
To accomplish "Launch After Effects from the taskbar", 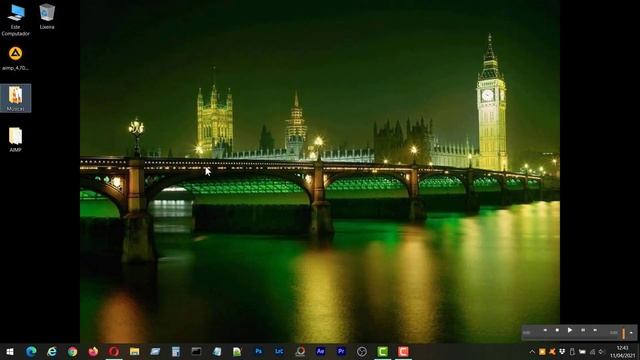I will click(x=320, y=351).
